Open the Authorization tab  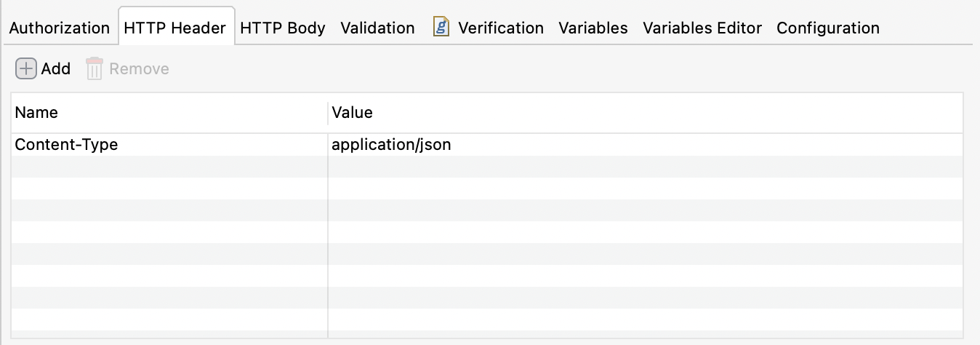click(x=59, y=28)
